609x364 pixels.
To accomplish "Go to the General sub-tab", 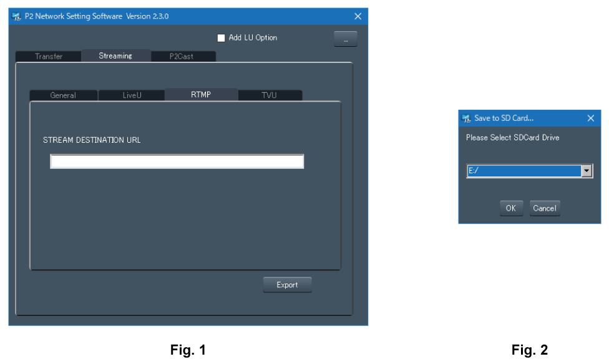I will coord(63,95).
